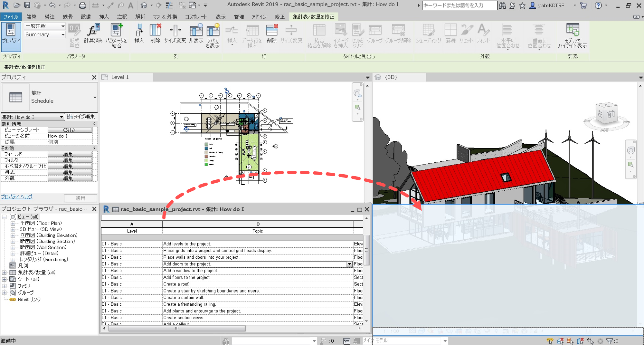
Task: Click column B header of schedule
Action: point(258,224)
